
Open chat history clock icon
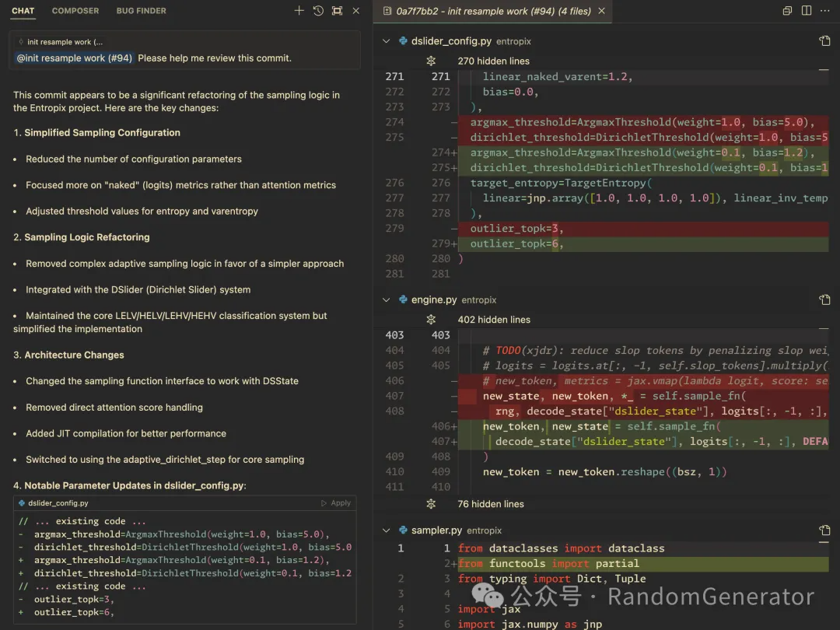coord(318,11)
